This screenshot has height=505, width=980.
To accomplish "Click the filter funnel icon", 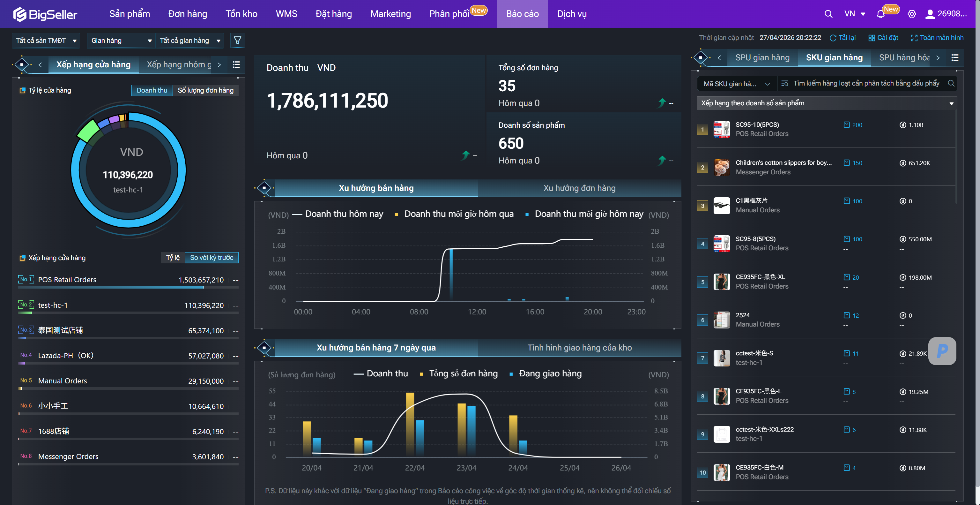I will [x=237, y=40].
